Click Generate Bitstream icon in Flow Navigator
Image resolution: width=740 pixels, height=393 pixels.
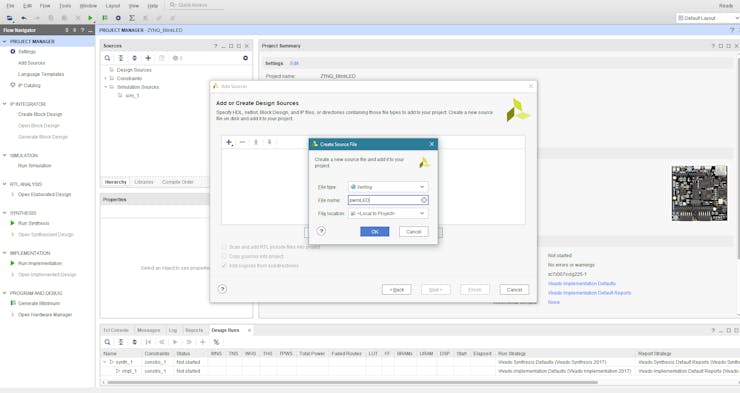point(13,303)
